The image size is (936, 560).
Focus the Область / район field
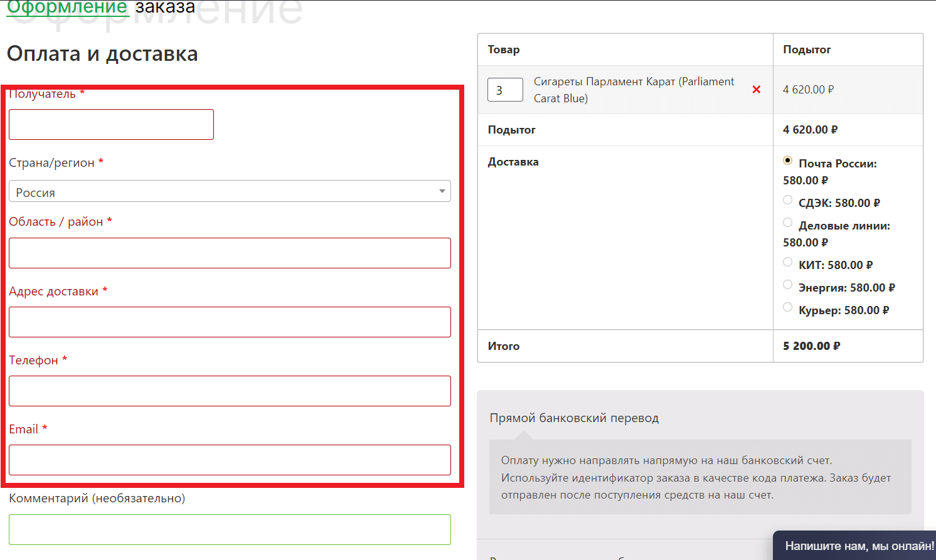tap(230, 253)
